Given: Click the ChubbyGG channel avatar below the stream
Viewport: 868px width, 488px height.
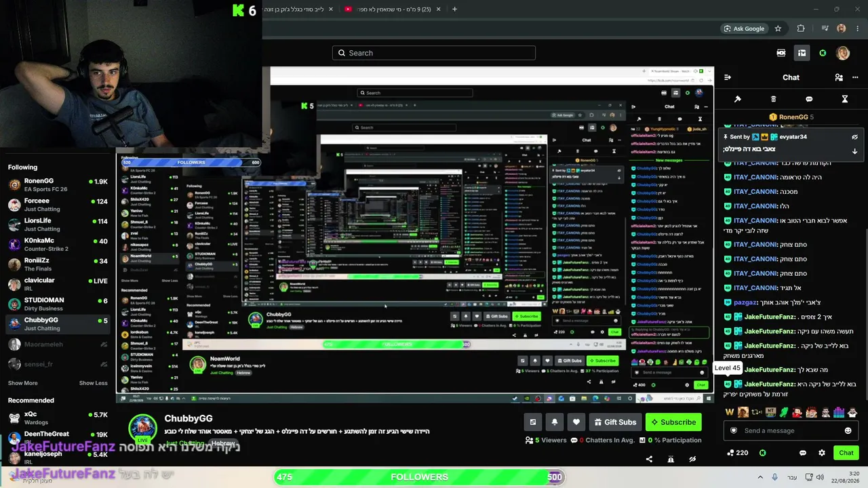Looking at the screenshot, I should 143,428.
